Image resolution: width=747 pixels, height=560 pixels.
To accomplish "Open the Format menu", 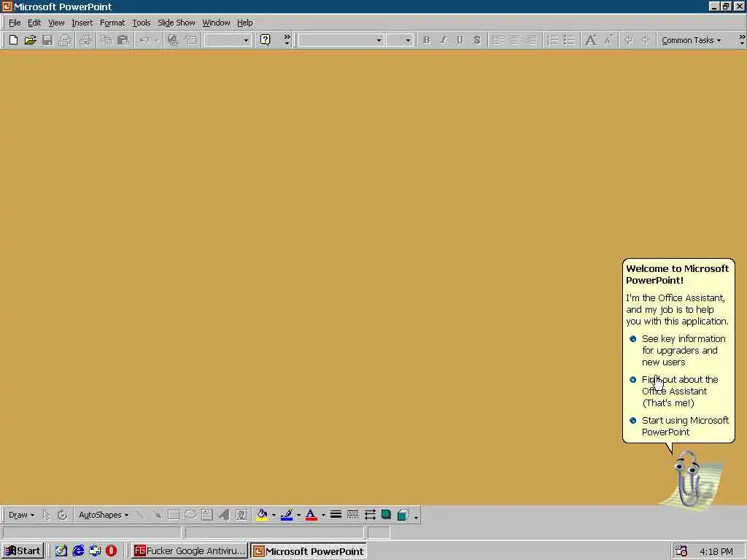I will point(112,23).
